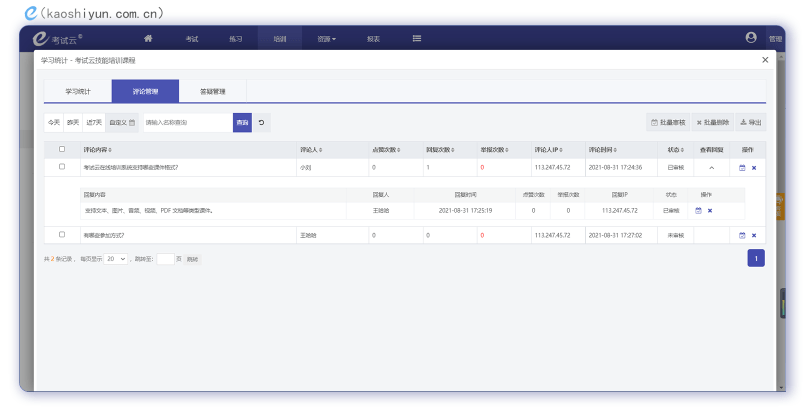The height and width of the screenshot is (408, 807).
Task: Delete the second comment 有哪些参加方式
Action: [754, 235]
